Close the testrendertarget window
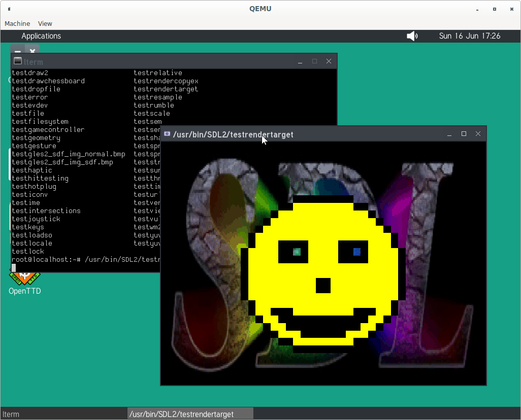 coord(478,134)
